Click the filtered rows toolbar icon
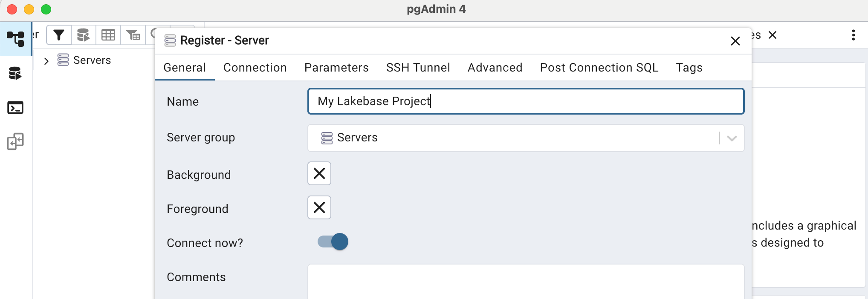This screenshot has height=299, width=868. [x=133, y=35]
